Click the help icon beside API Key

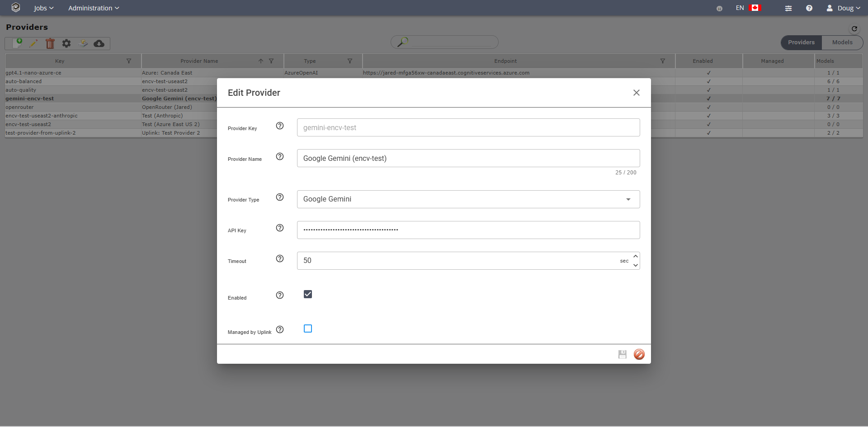[x=279, y=228]
